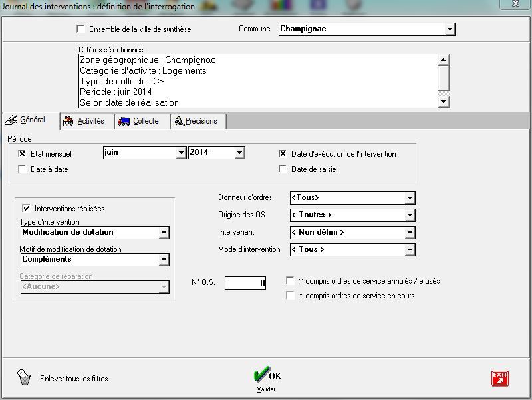Click the Enlever tous les filtres label
Image resolution: width=532 pixels, height=400 pixels.
coord(74,379)
